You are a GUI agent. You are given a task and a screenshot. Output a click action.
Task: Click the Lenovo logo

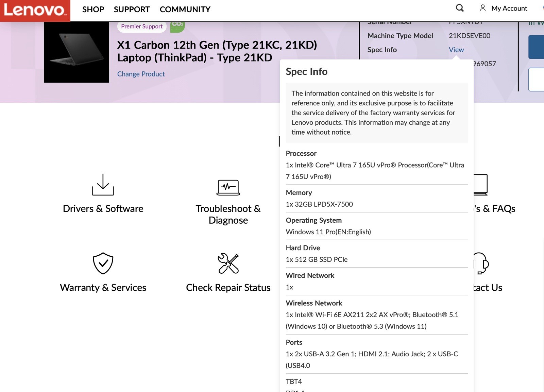pyautogui.click(x=35, y=11)
